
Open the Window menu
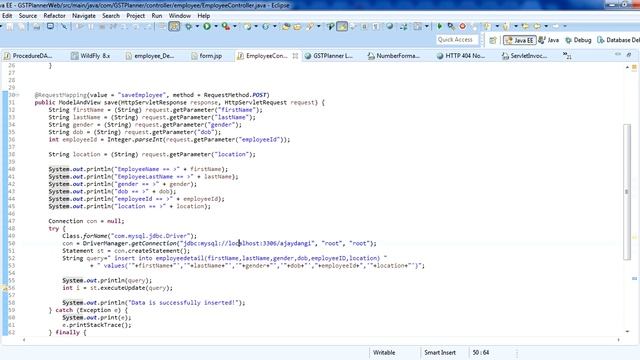[180, 16]
